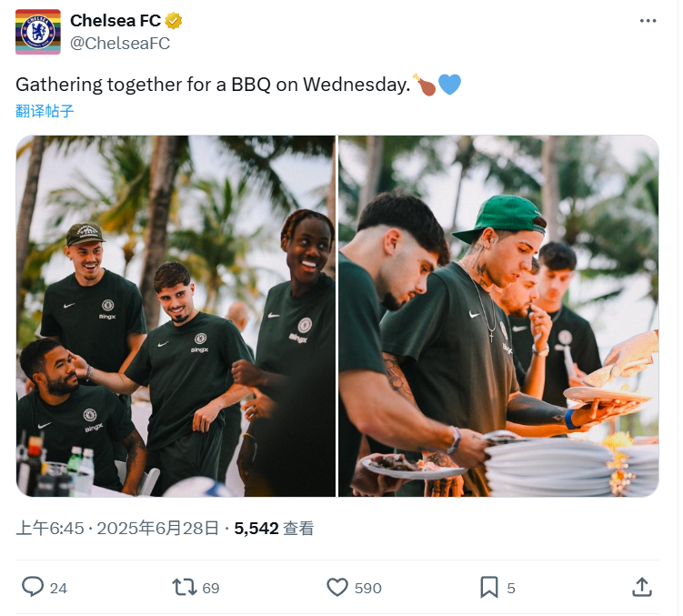Click the 69 reposts count

coord(211,588)
